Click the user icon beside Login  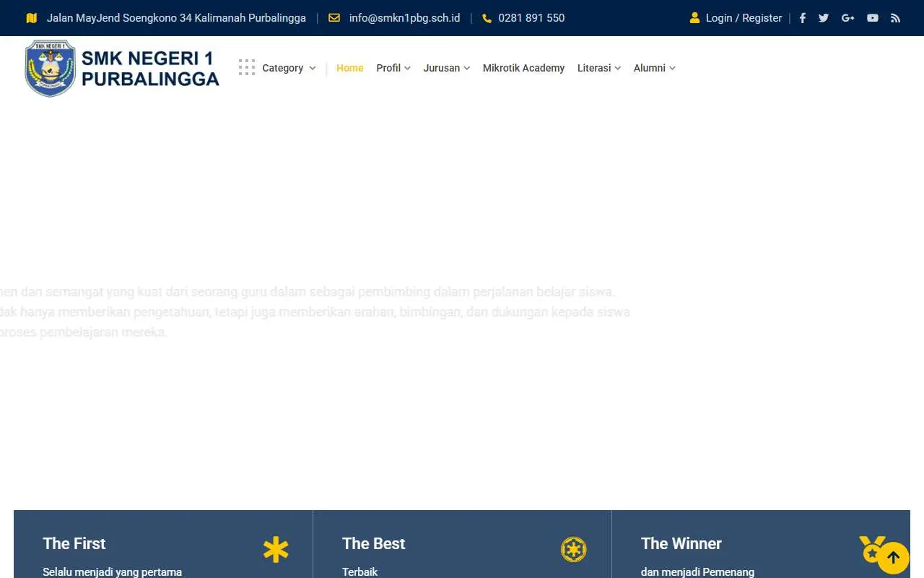pyautogui.click(x=694, y=18)
